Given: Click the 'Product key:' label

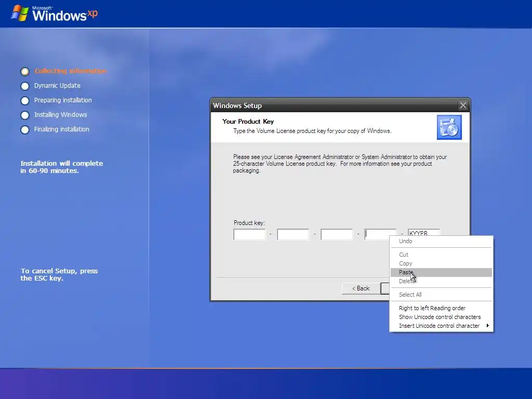Looking at the screenshot, I should tap(249, 223).
